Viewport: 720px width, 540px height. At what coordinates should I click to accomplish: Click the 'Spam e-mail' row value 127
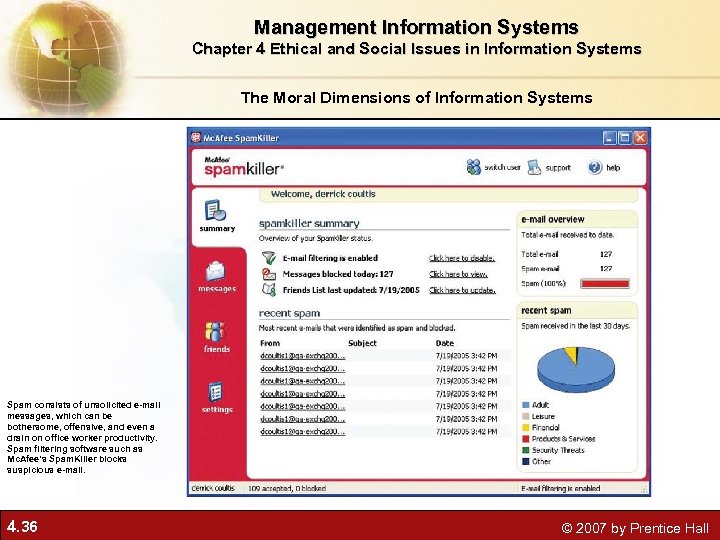pyautogui.click(x=606, y=269)
